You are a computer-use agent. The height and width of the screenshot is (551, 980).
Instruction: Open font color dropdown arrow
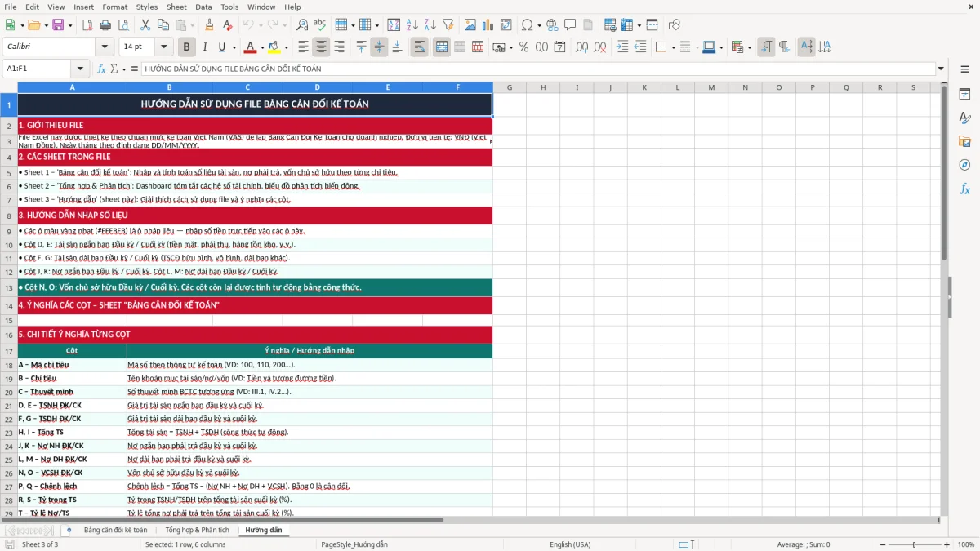(261, 47)
